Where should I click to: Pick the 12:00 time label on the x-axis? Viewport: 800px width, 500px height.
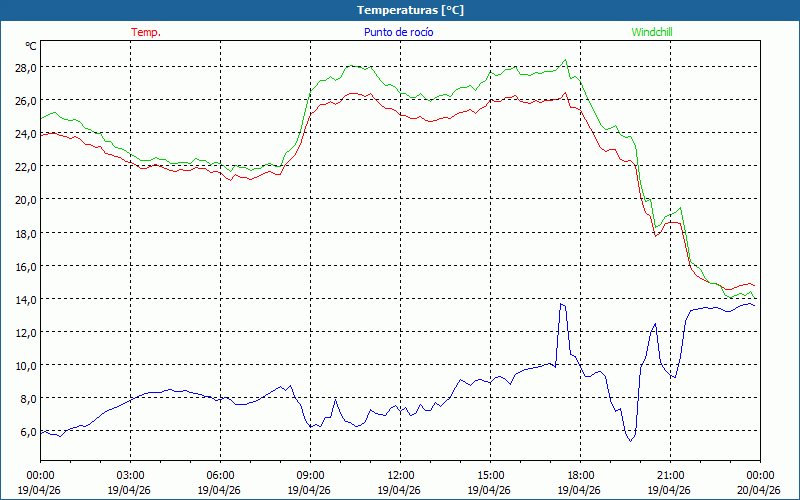tap(401, 475)
